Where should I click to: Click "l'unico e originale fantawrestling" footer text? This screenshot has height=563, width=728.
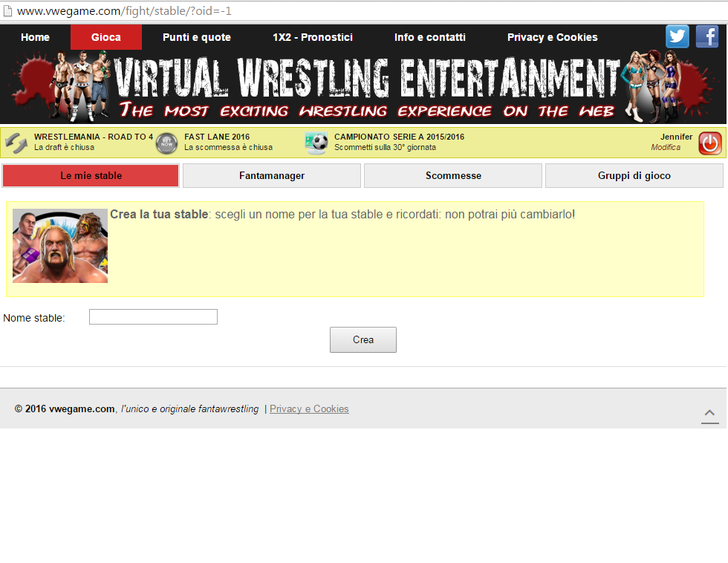pos(189,409)
